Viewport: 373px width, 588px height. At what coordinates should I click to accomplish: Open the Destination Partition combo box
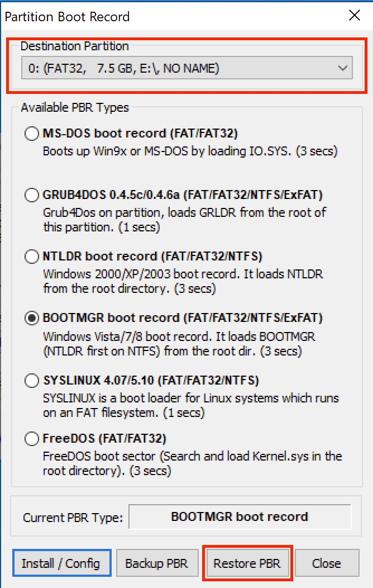point(179,68)
